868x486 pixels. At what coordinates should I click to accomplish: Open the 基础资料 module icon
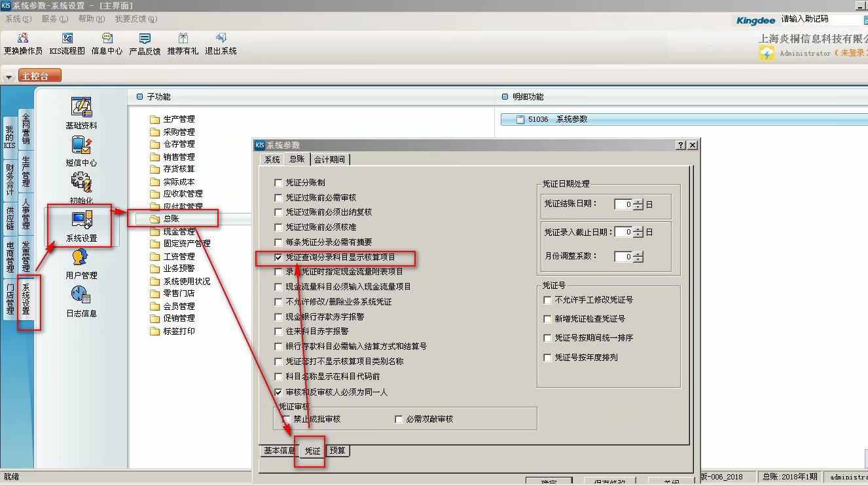pyautogui.click(x=81, y=113)
